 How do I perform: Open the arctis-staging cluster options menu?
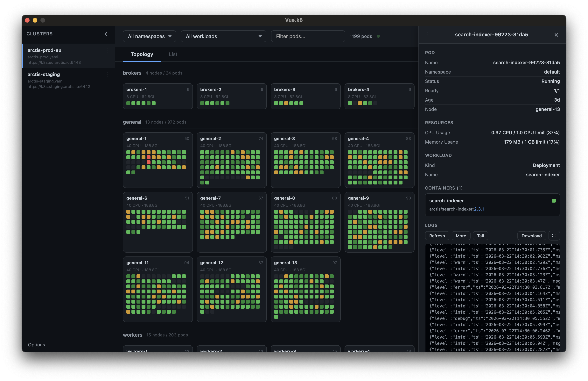108,74
